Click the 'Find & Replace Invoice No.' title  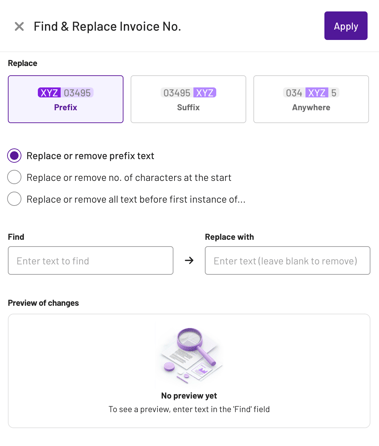pos(107,26)
